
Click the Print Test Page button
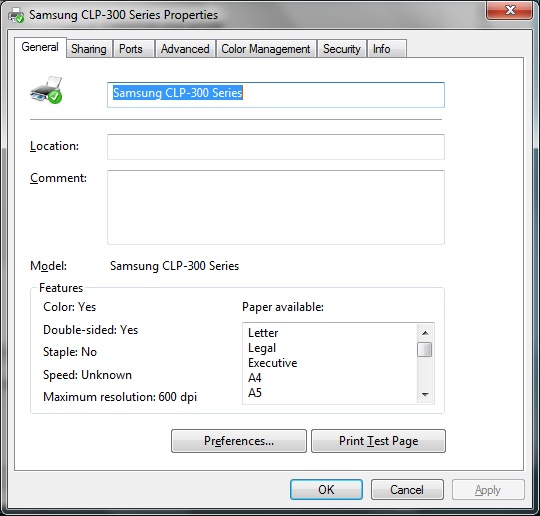pos(378,441)
